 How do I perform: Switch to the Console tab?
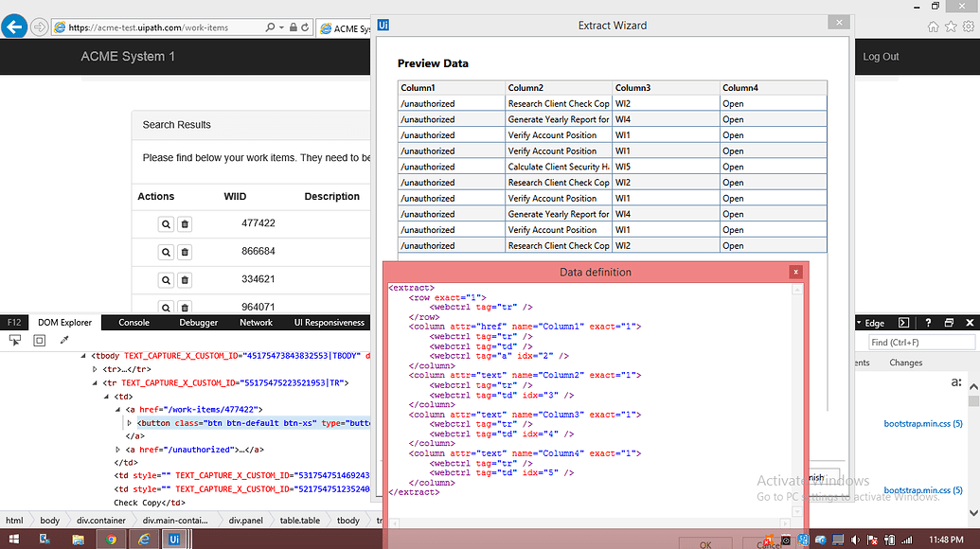(x=133, y=322)
